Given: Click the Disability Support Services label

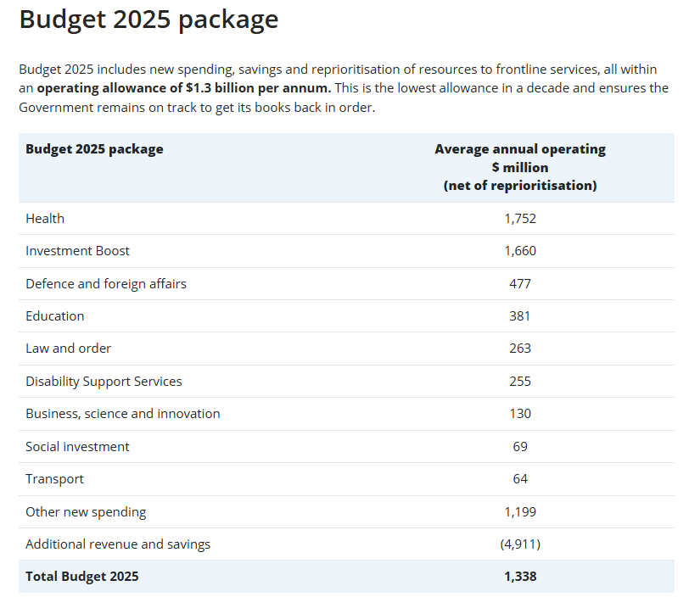Looking at the screenshot, I should (104, 382).
